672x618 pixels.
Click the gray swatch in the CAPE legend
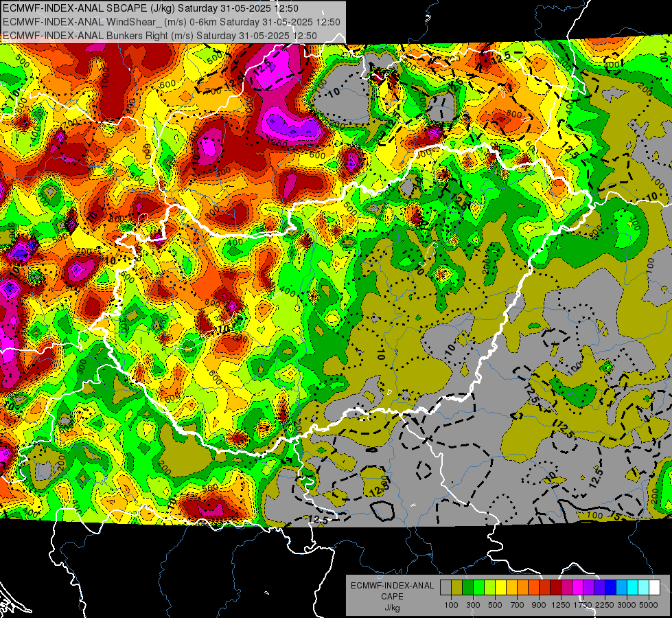pyautogui.click(x=445, y=587)
